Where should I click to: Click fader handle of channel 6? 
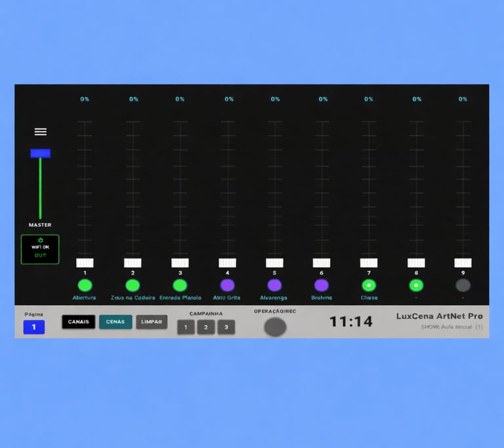tap(322, 263)
